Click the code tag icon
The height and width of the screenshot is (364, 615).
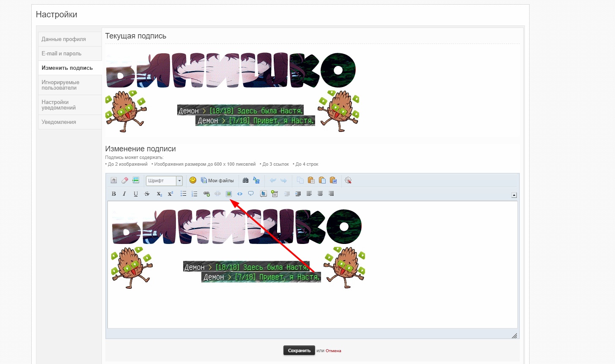240,194
